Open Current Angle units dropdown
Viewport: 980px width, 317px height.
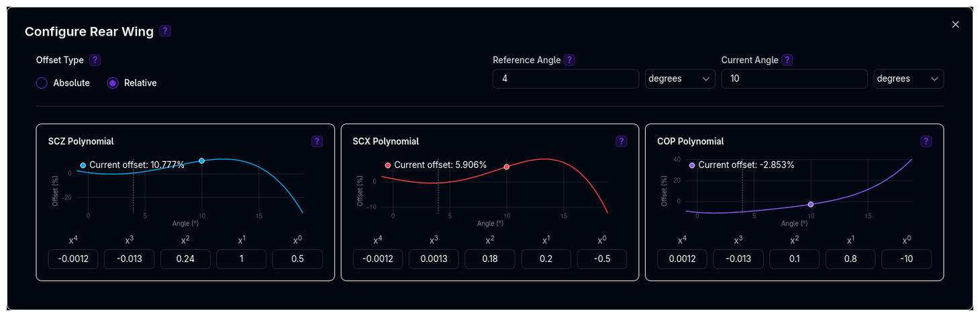click(908, 79)
